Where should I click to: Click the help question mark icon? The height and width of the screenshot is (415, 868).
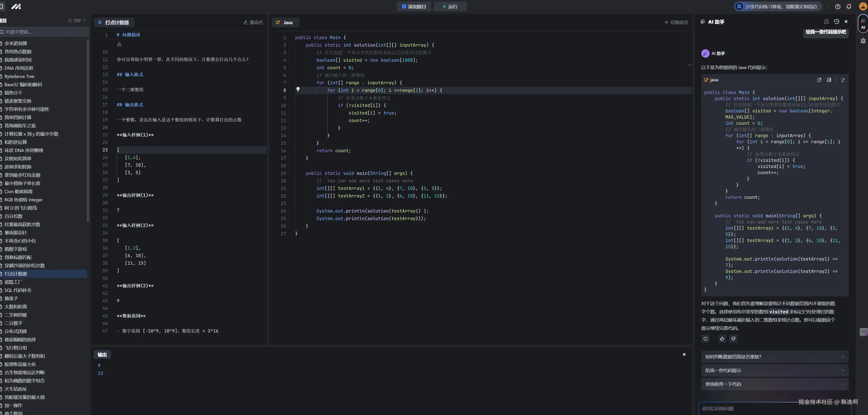pyautogui.click(x=838, y=6)
